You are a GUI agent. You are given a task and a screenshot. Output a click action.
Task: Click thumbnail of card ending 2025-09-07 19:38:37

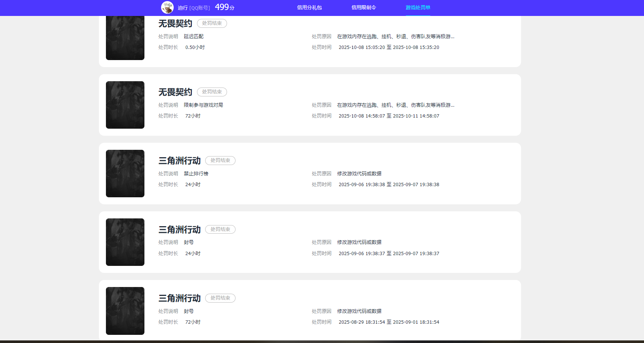pos(125,242)
